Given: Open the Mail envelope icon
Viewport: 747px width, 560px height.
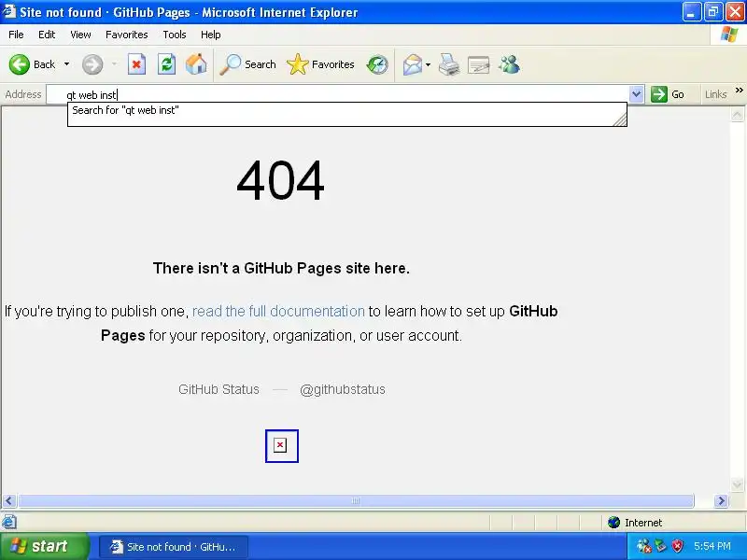Looking at the screenshot, I should pos(413,64).
